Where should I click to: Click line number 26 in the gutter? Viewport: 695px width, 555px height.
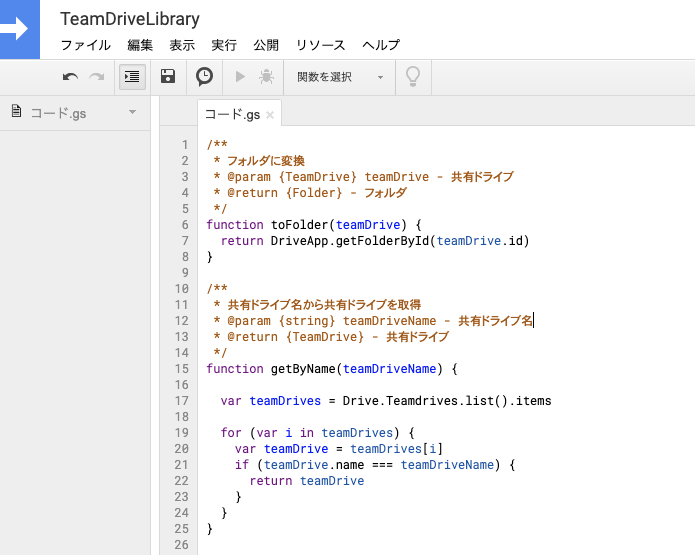coord(181,545)
